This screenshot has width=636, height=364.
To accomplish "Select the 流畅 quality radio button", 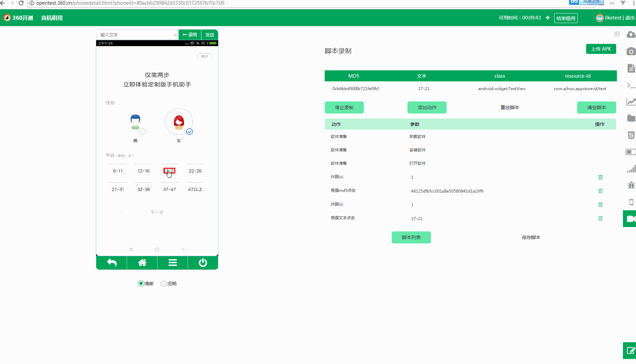I will (x=164, y=284).
